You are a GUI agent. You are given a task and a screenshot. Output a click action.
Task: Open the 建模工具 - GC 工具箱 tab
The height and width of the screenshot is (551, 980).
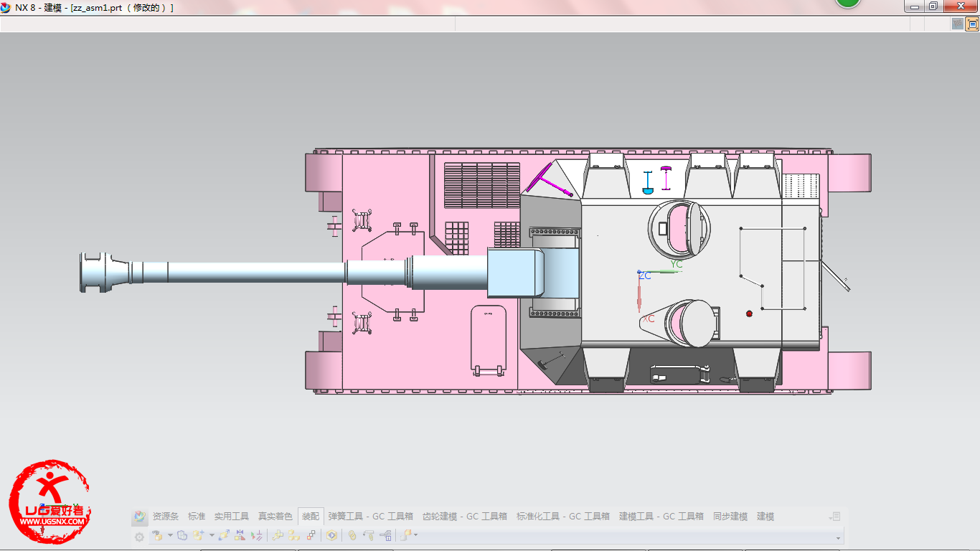pos(661,517)
